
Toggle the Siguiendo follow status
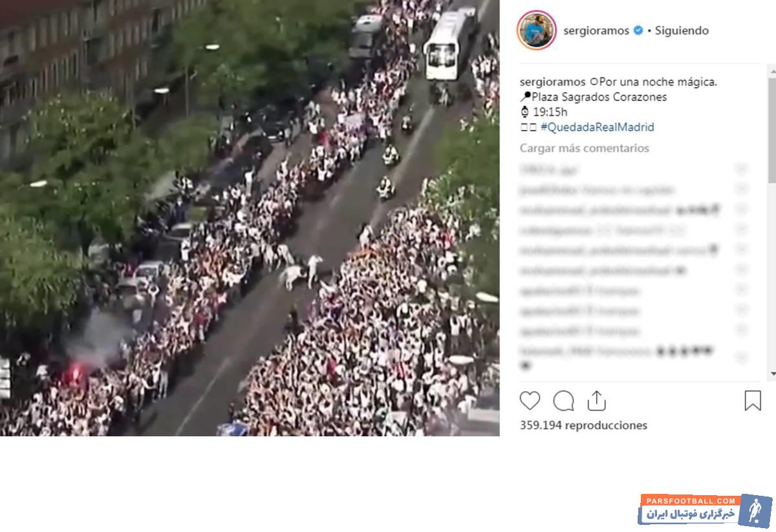pyautogui.click(x=682, y=30)
